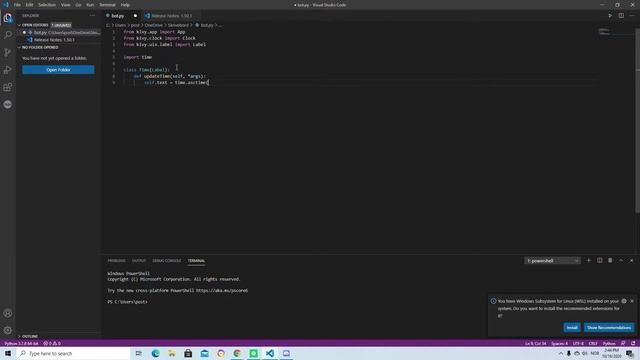Viewport: 640px width, 360px height.
Task: Change UTF-8 encoding in status bar
Action: (x=578, y=343)
